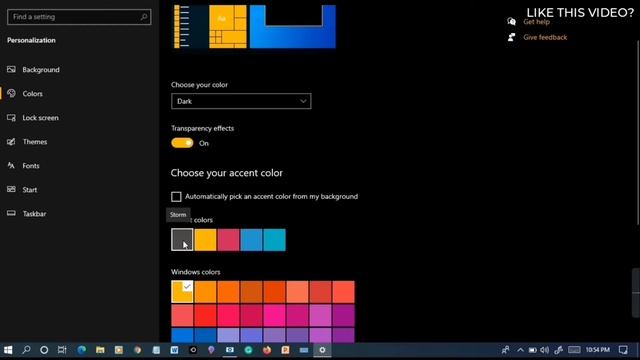This screenshot has height=360, width=640.
Task: Click the Themes brush icon in sidebar
Action: [x=11, y=142]
